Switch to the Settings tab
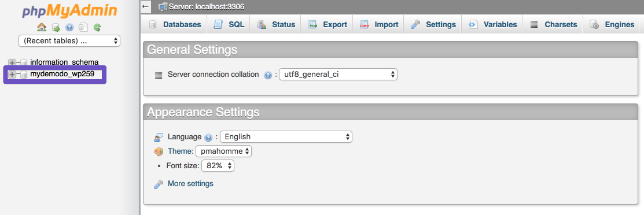 432,25
